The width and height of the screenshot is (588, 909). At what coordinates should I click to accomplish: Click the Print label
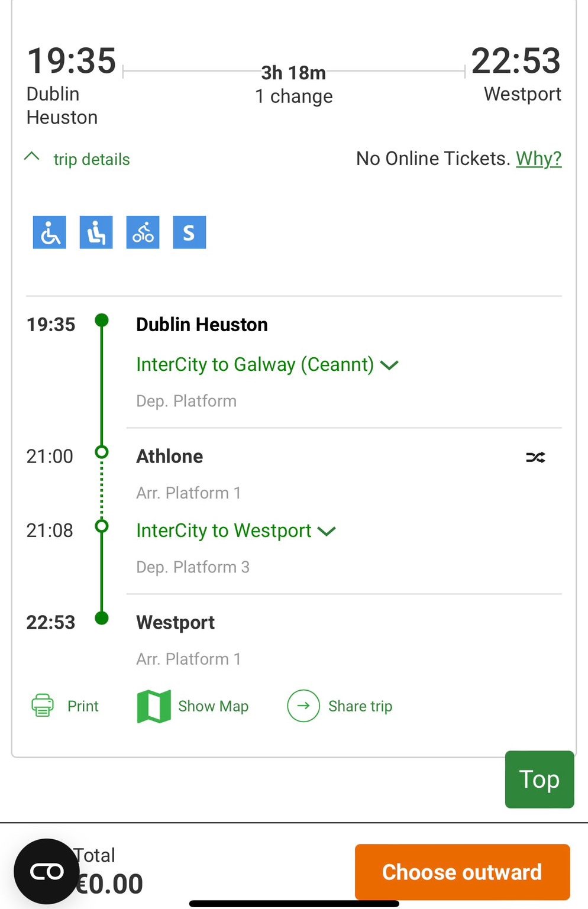pos(83,706)
